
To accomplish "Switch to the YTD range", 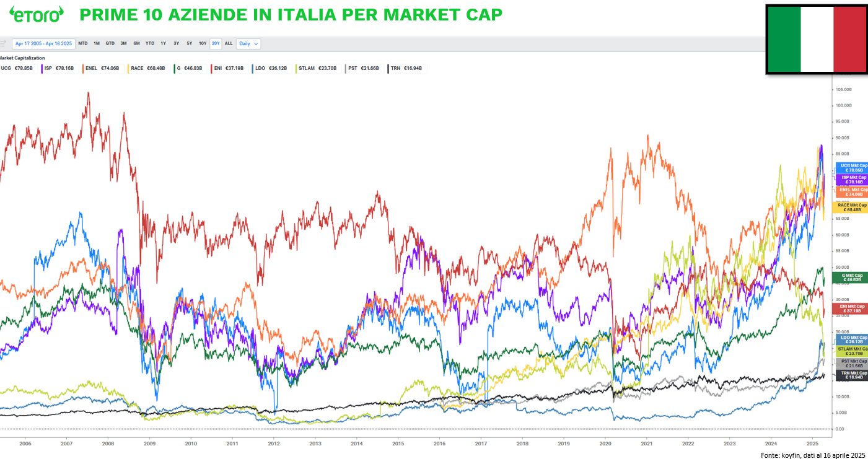I will click(x=150, y=43).
